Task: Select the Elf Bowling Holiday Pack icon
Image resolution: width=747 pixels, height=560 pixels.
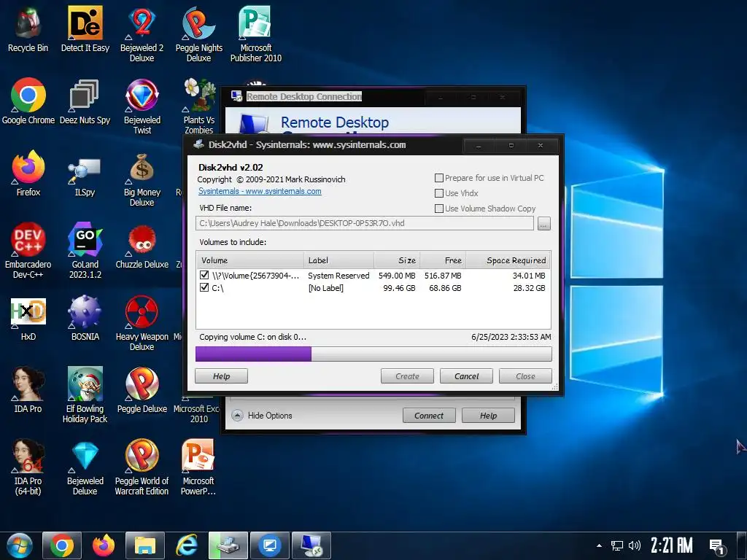Action: pos(85,394)
